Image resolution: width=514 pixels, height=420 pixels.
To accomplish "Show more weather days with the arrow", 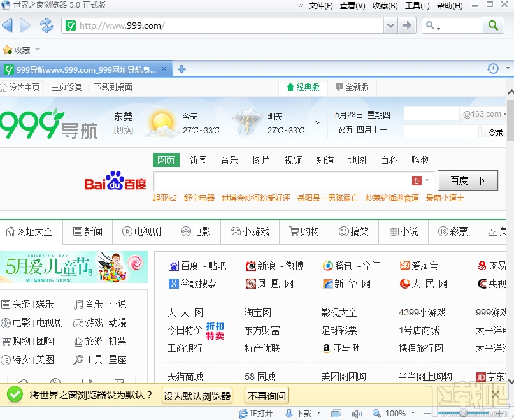I will coord(317,123).
